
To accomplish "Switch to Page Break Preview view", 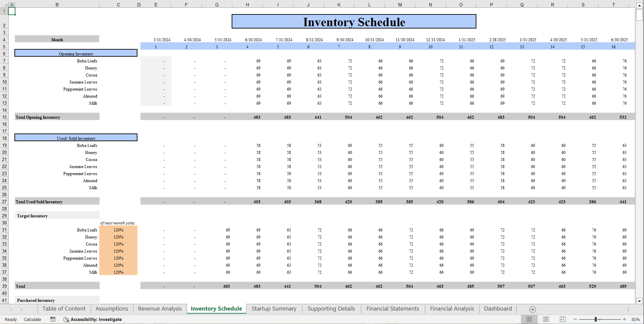I will (563, 319).
